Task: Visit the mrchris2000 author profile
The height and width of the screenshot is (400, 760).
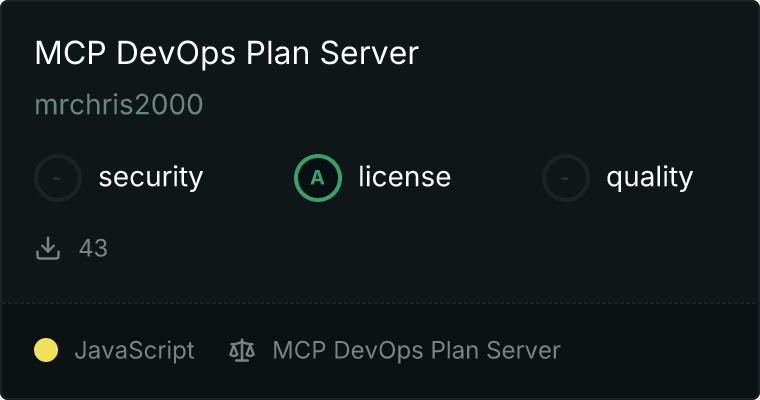Action: pos(119,105)
